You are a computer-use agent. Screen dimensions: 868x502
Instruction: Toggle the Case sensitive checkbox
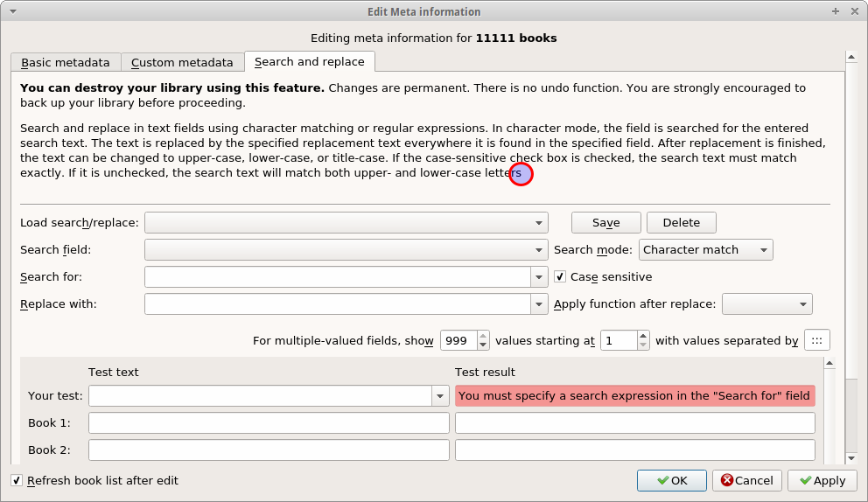tap(560, 277)
